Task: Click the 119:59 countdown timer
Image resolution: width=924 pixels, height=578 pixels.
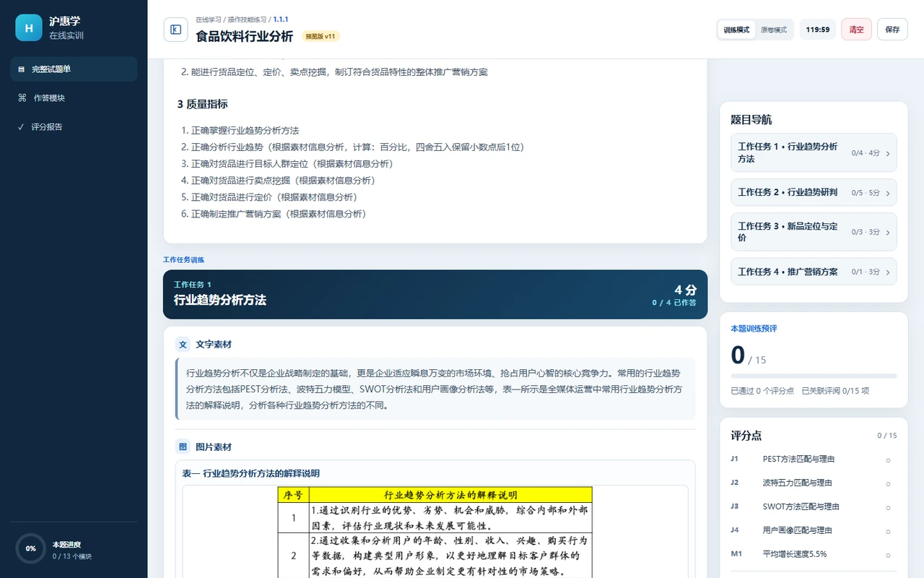Action: 818,30
